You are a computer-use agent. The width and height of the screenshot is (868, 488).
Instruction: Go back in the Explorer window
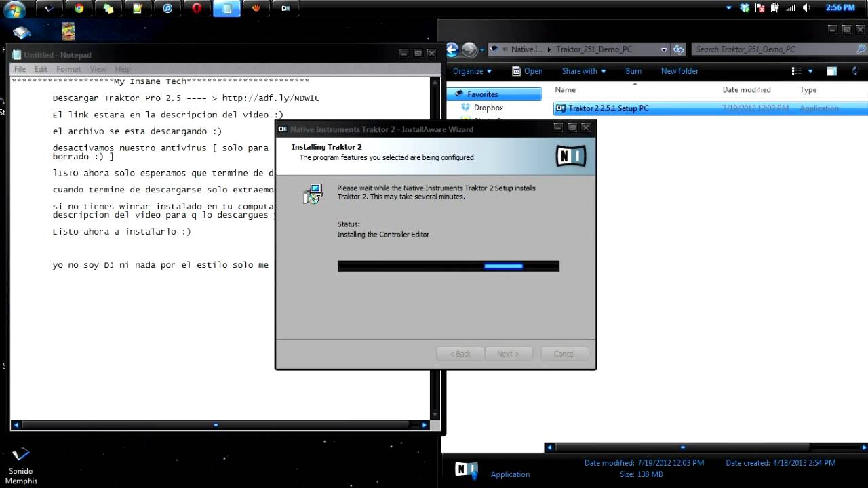(x=452, y=49)
